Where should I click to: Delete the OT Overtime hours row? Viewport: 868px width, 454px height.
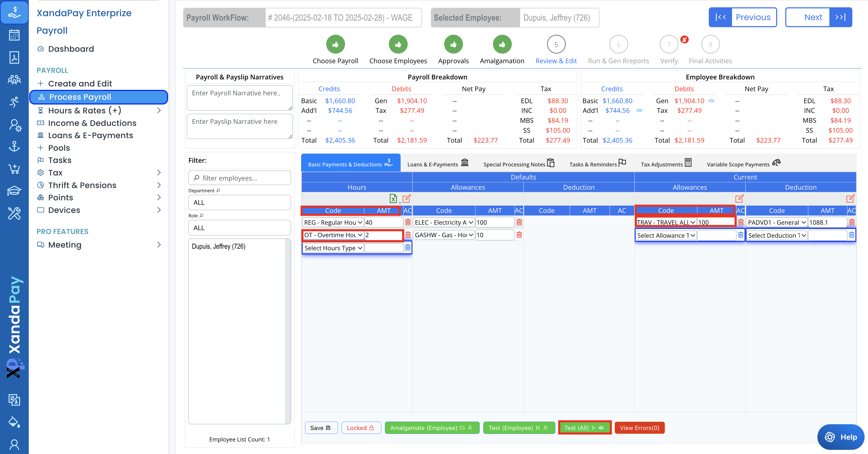point(408,235)
